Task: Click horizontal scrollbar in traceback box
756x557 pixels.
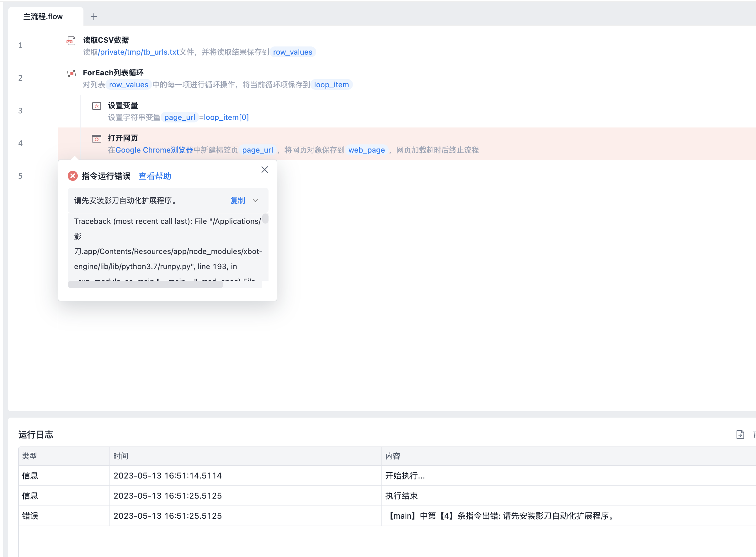Action: [x=146, y=285]
